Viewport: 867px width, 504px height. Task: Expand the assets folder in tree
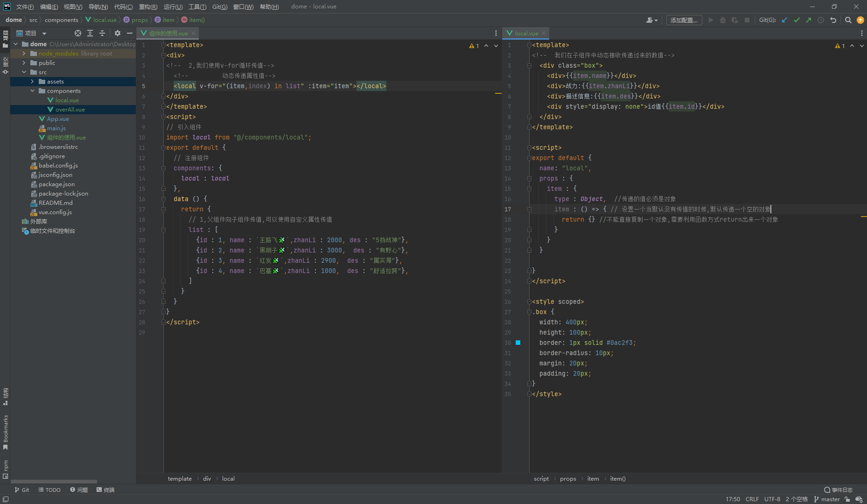pos(32,82)
